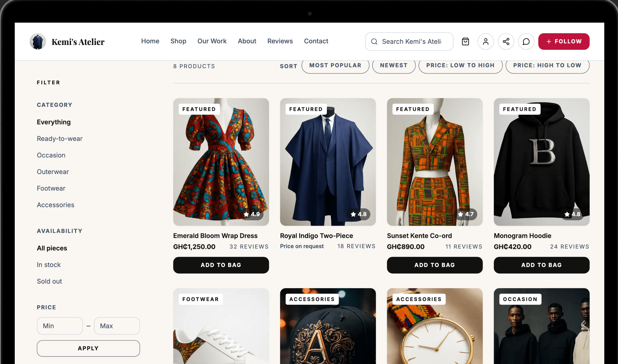Filter by Occasion category
Image resolution: width=618 pixels, height=364 pixels.
coord(51,155)
